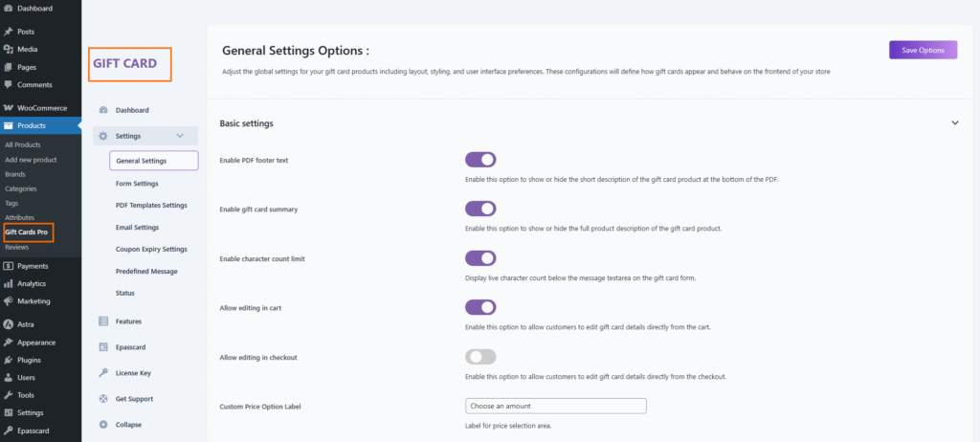
Task: Open the Email Settings menu item
Action: 137,227
